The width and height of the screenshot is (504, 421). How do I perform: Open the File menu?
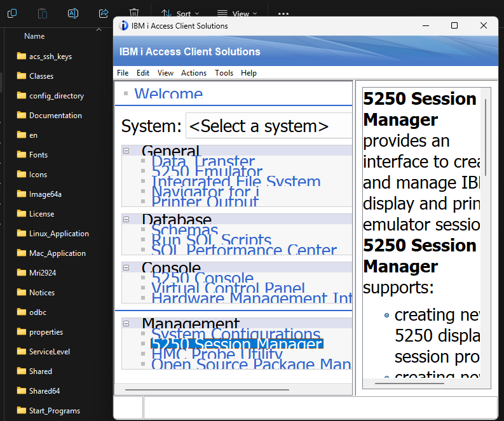(x=123, y=73)
